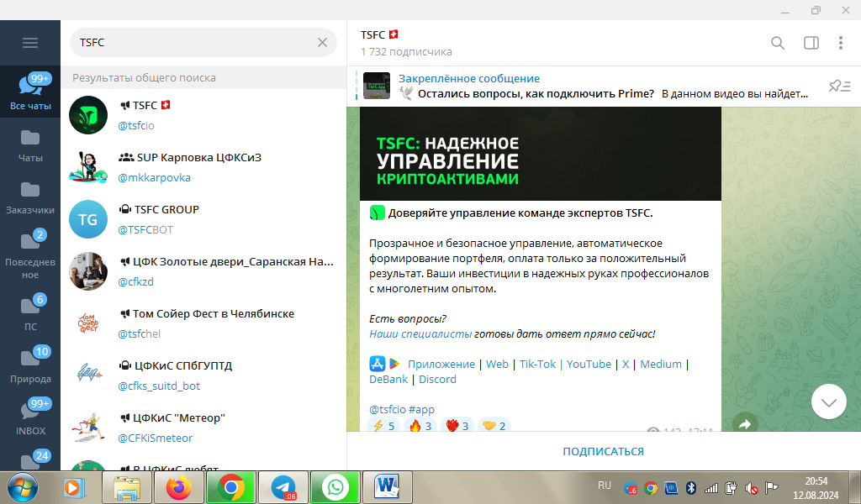Switch to the 'Чаты' folder
This screenshot has width=861, height=504.
coord(30,146)
